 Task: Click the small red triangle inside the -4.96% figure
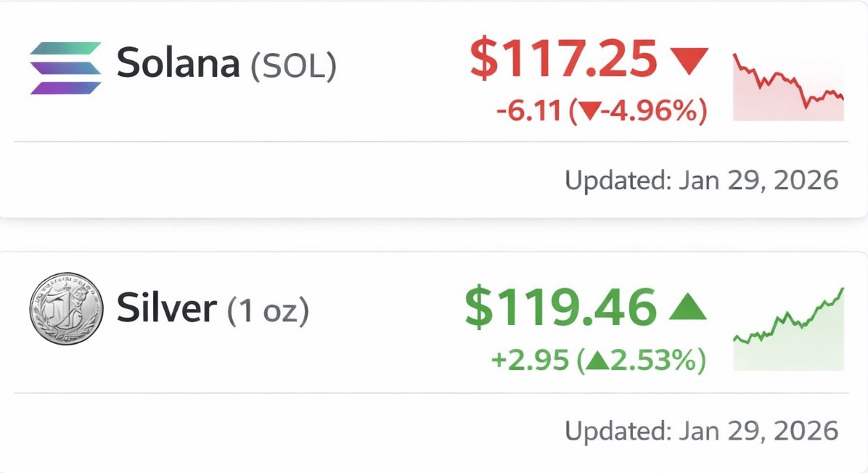click(x=589, y=112)
